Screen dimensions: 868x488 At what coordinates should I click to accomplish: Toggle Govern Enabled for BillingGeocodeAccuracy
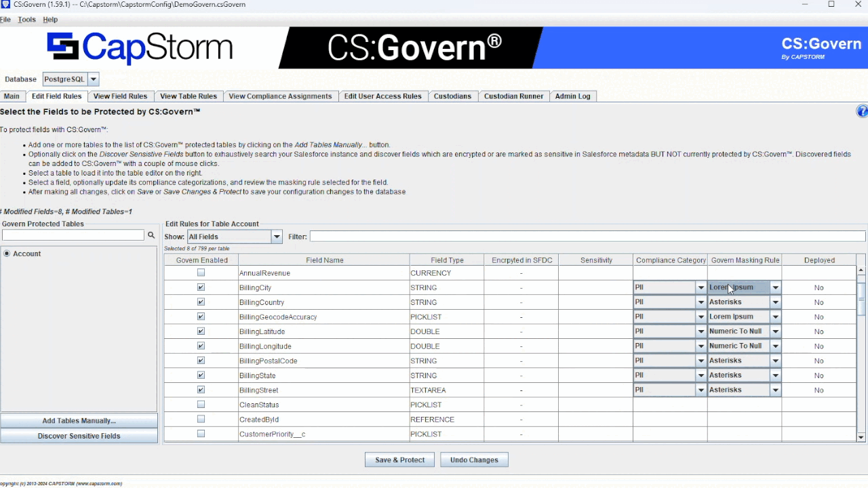pos(201,317)
